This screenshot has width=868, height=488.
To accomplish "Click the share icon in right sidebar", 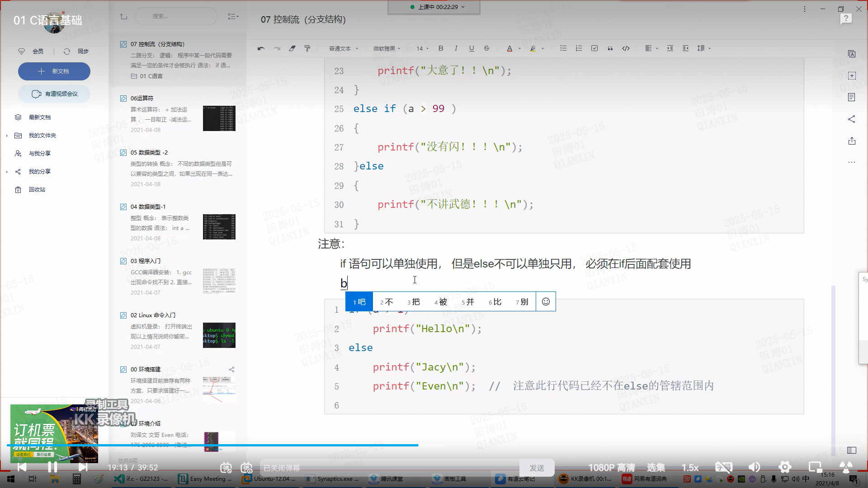I will click(x=852, y=119).
